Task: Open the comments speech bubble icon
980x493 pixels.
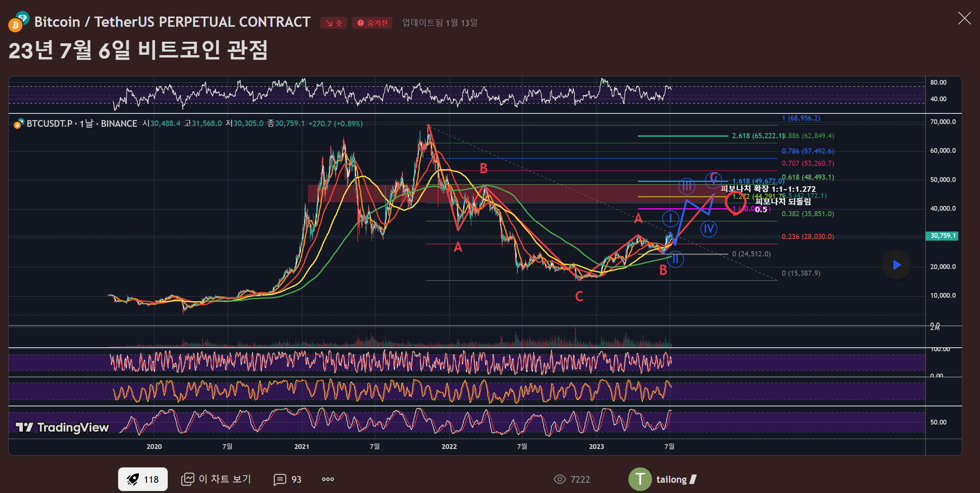Action: pyautogui.click(x=280, y=479)
